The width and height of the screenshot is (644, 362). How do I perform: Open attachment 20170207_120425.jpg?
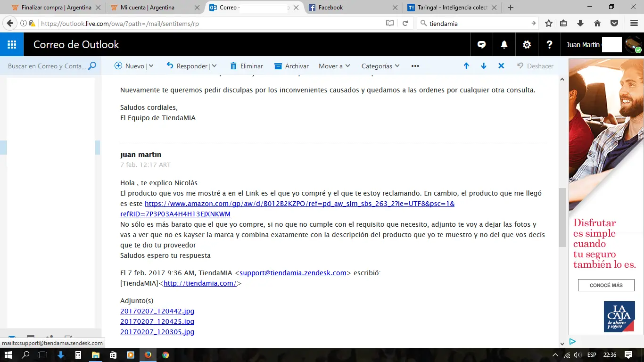pyautogui.click(x=157, y=321)
